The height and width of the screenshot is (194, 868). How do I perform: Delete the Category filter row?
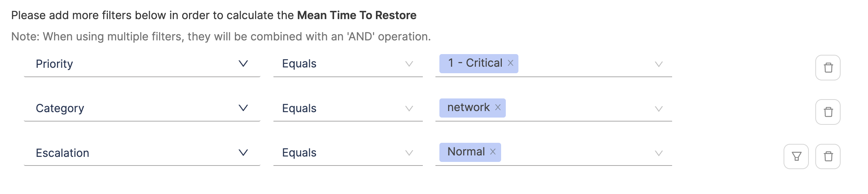click(828, 112)
